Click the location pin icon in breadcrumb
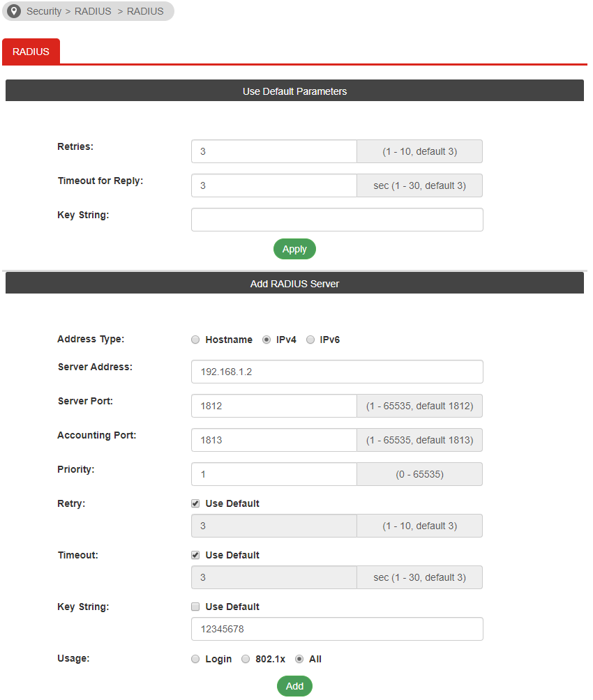Image resolution: width=593 pixels, height=700 pixels. (x=14, y=11)
